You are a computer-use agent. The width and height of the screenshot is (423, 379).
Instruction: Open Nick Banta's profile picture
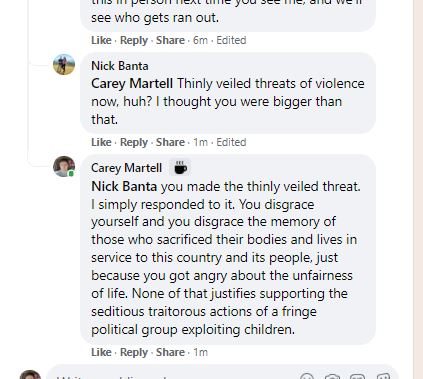64,64
